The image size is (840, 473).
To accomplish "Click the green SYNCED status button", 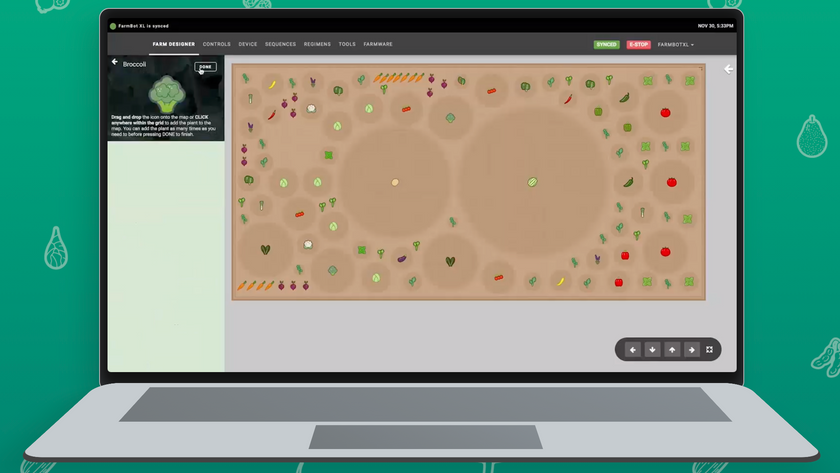I will 606,45.
